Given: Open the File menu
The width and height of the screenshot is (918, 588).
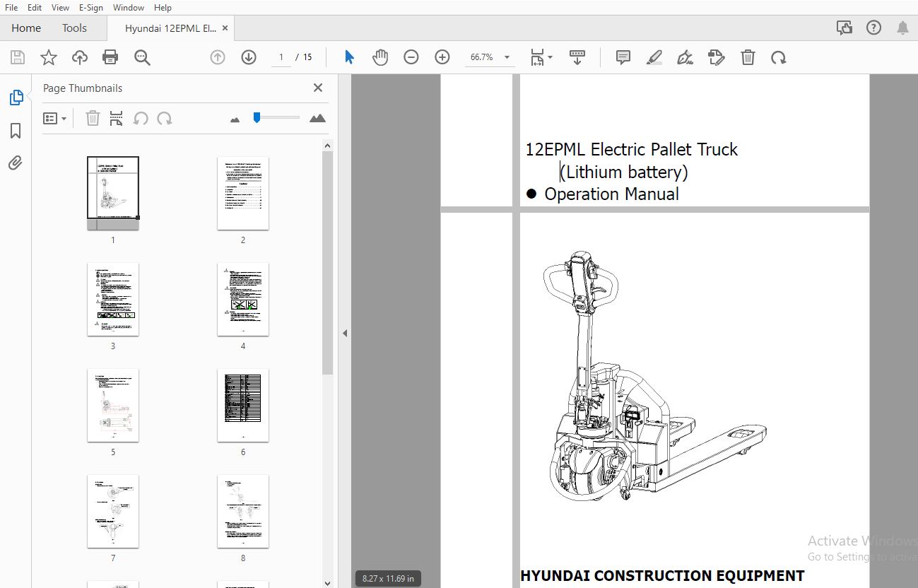Looking at the screenshot, I should 11,8.
